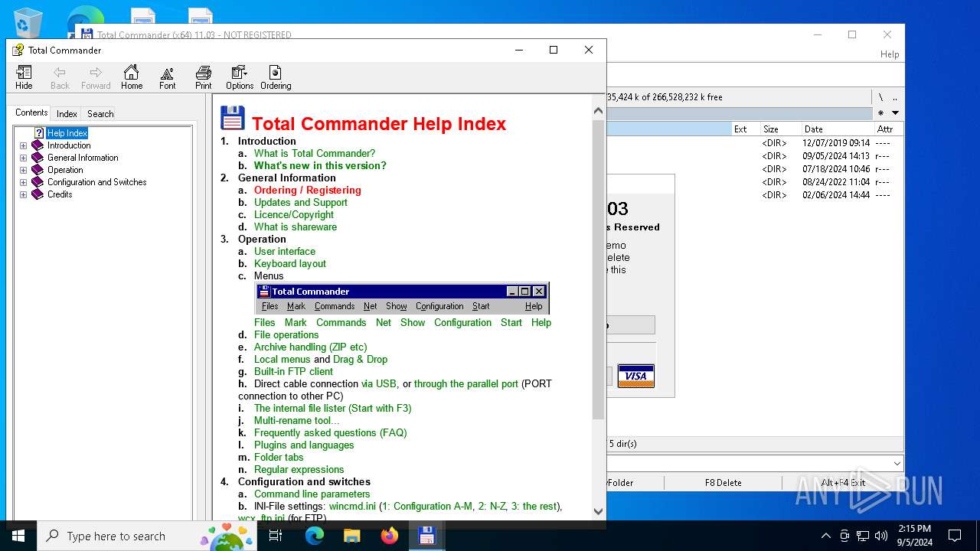
Task: Click the Operation book icon
Action: coord(38,170)
